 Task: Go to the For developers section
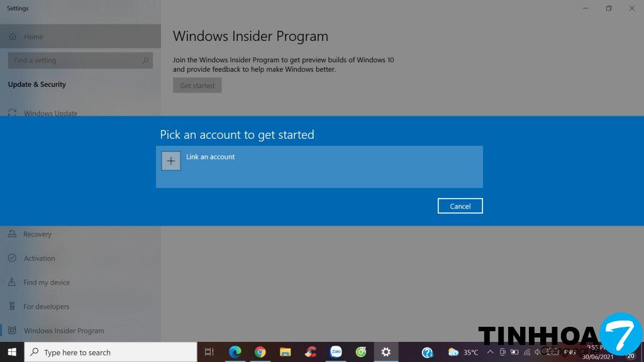tap(46, 307)
